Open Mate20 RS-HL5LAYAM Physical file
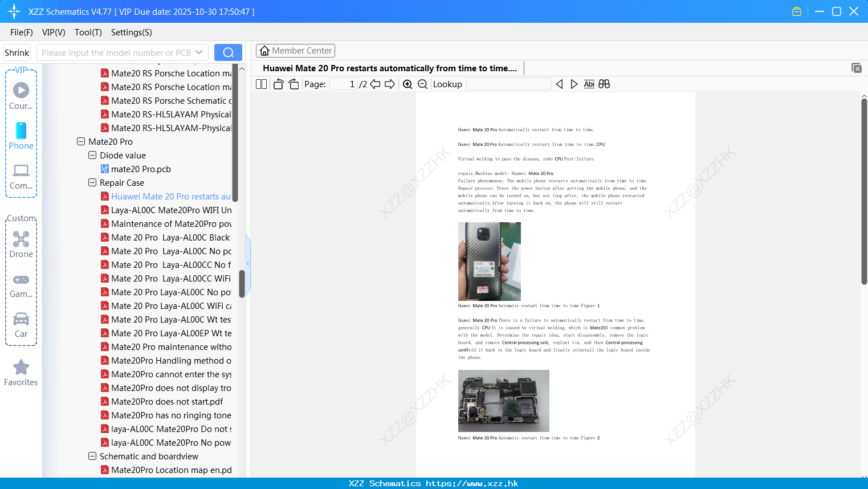The height and width of the screenshot is (489, 868). click(166, 115)
